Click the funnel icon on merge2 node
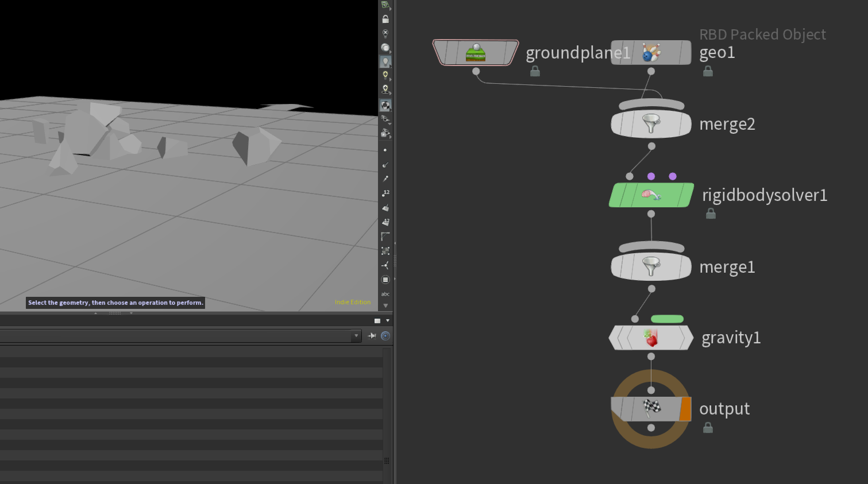Image resolution: width=868 pixels, height=484 pixels. 651,123
